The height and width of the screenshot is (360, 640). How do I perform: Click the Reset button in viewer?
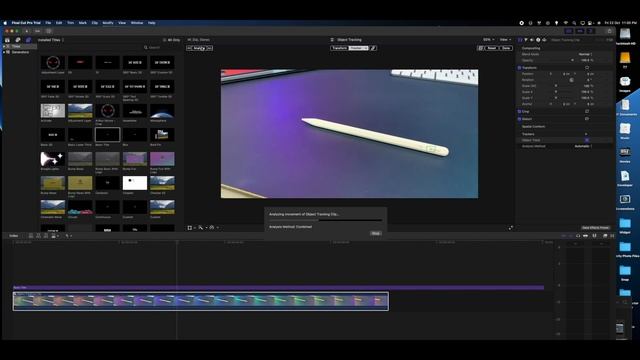pyautogui.click(x=492, y=48)
